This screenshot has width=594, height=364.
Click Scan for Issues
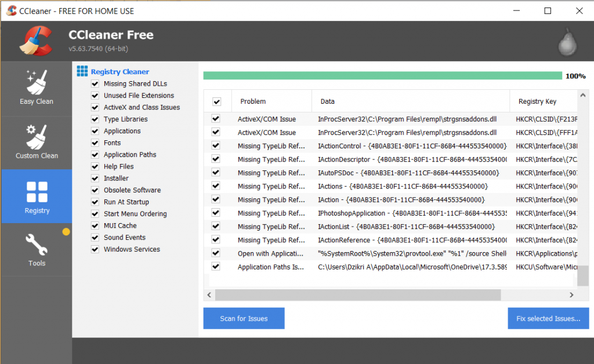[244, 318]
